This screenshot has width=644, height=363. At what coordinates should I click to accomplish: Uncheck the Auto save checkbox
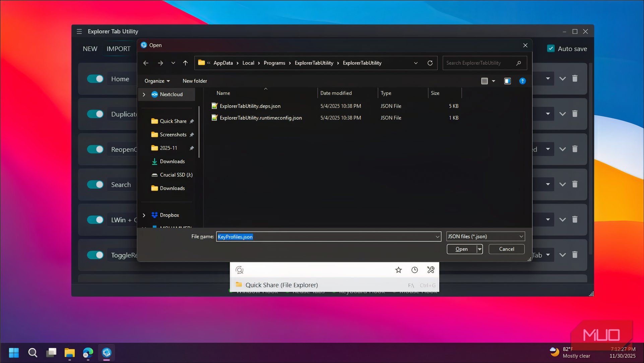(551, 49)
